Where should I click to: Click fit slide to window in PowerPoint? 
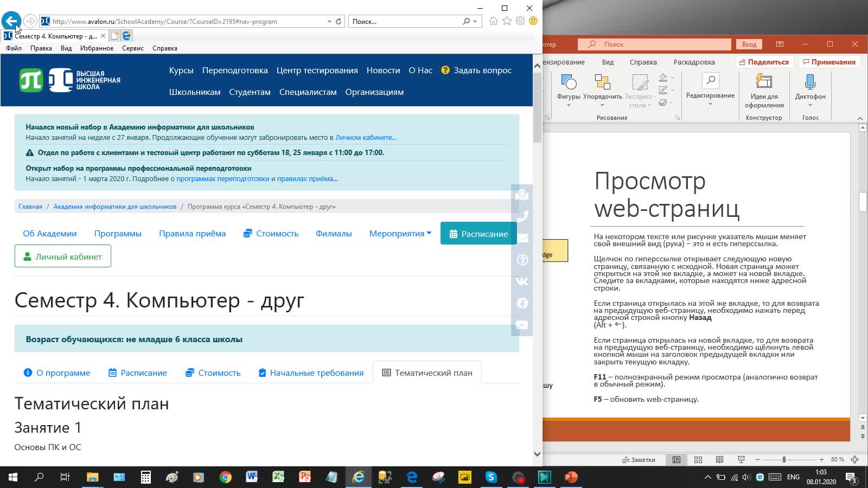click(x=855, y=459)
